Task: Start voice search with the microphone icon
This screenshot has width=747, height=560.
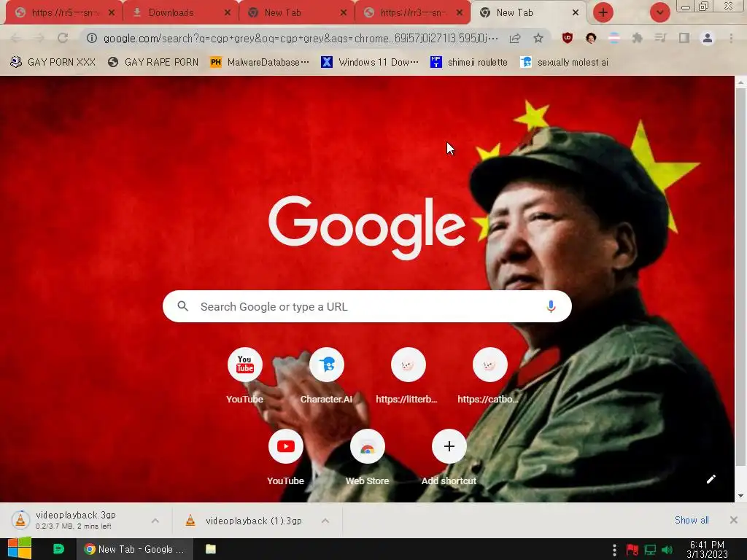Action: tap(551, 307)
